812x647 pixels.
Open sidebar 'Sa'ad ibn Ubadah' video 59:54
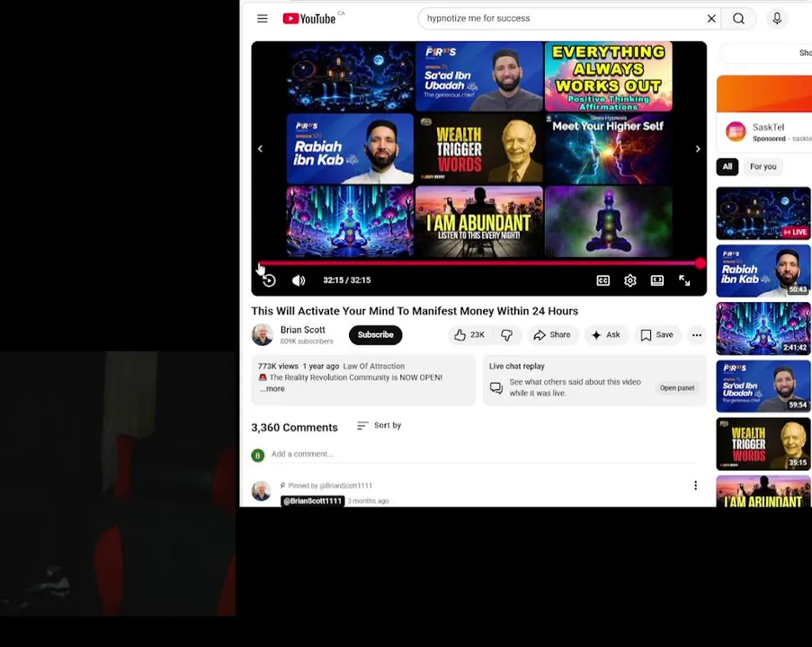[763, 386]
